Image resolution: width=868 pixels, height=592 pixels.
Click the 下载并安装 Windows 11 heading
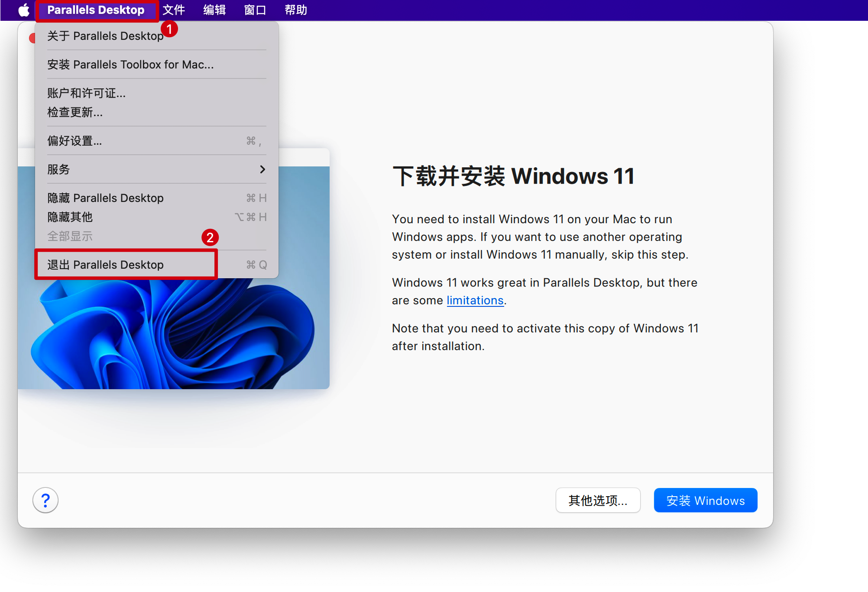tap(513, 176)
